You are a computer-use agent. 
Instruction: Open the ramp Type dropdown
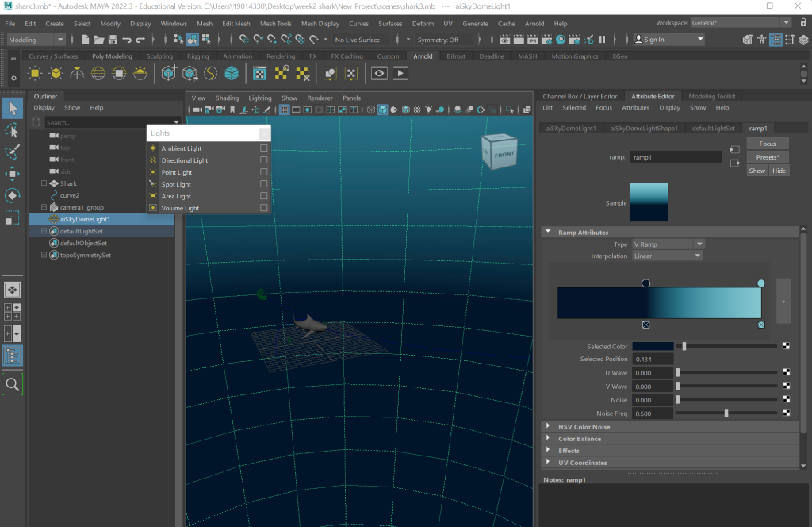[667, 244]
